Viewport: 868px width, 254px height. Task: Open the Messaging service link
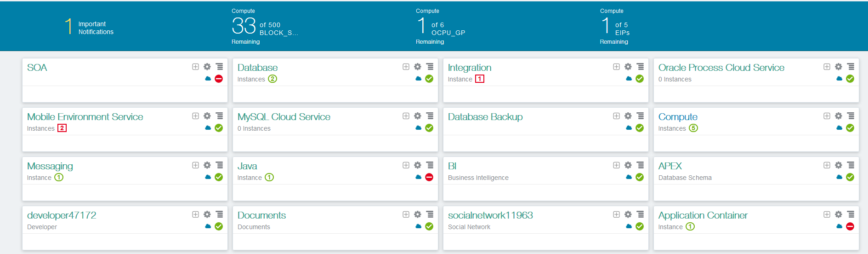coord(50,166)
